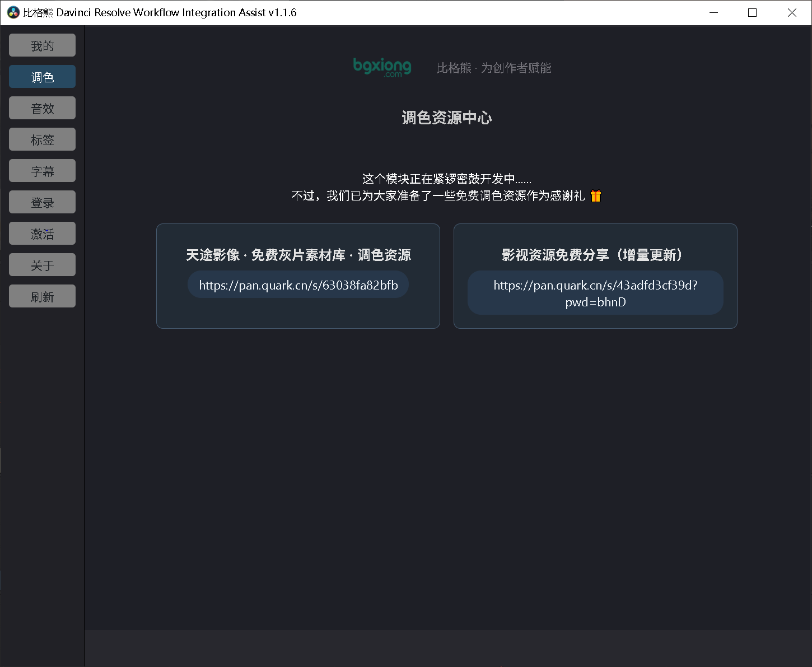This screenshot has height=667, width=812.
Task: Click the DaVinci Resolve title bar icon
Action: (13, 12)
